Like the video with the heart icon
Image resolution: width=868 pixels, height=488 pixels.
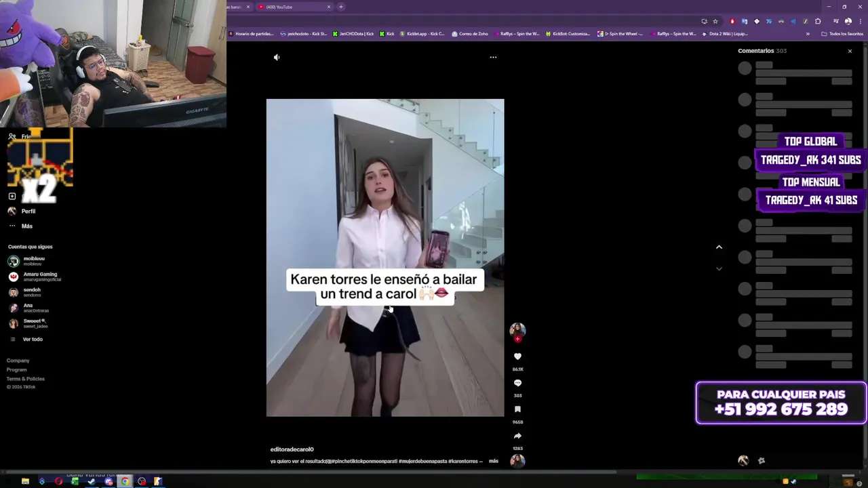point(517,357)
